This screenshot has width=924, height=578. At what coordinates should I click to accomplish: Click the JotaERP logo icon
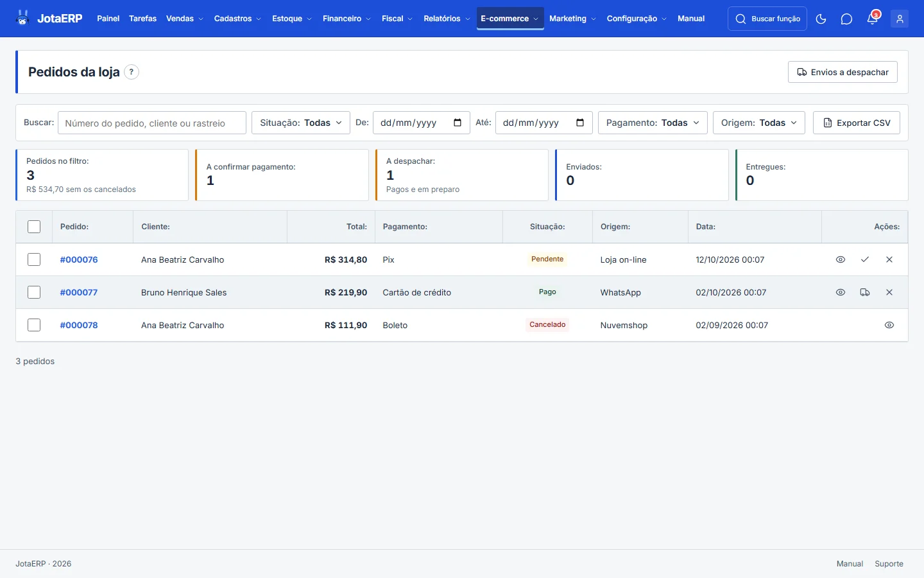(23, 18)
